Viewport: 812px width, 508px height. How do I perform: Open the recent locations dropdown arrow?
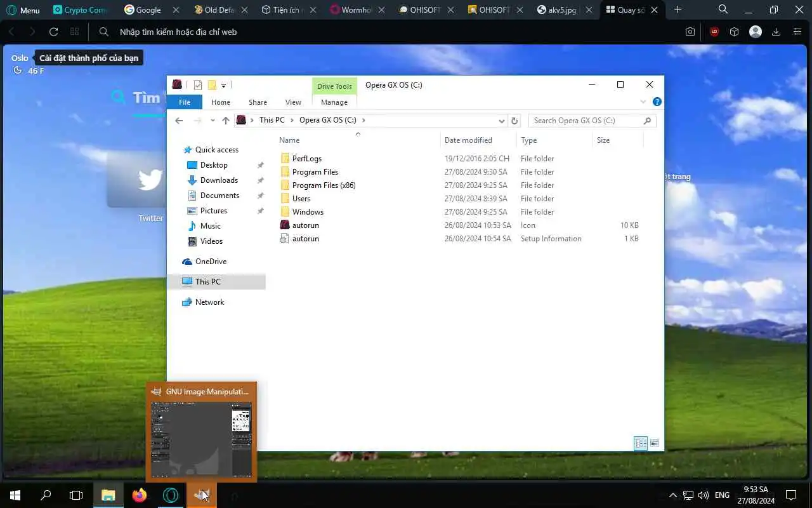point(213,121)
